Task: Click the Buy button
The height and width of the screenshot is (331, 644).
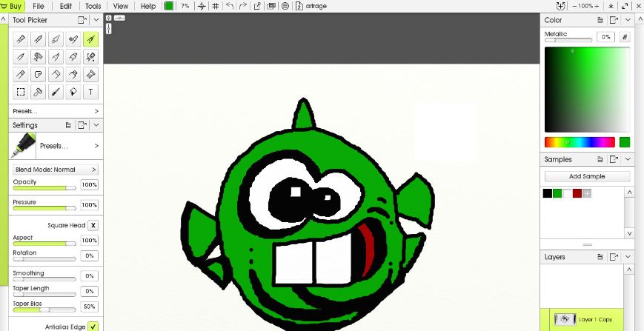Action: (12, 6)
